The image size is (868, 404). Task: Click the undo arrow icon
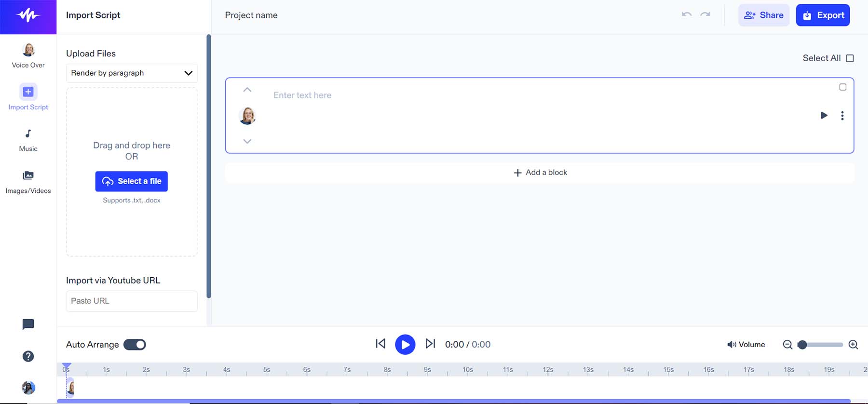[x=687, y=14]
